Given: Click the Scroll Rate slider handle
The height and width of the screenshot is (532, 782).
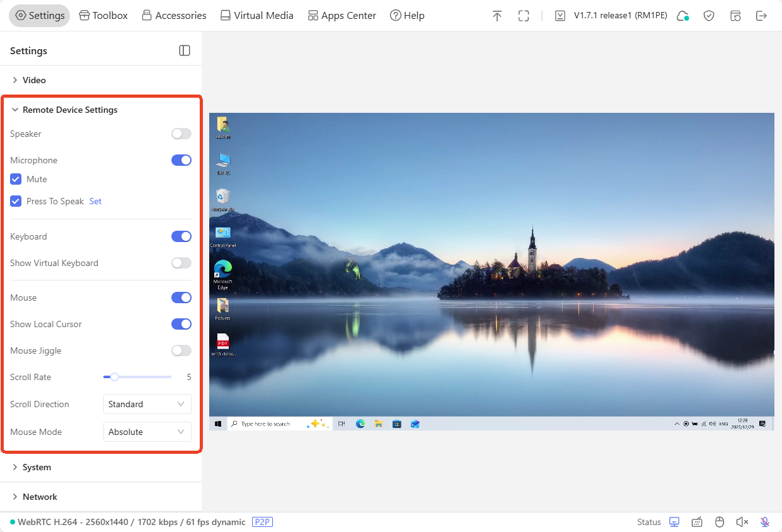Looking at the screenshot, I should coord(114,377).
